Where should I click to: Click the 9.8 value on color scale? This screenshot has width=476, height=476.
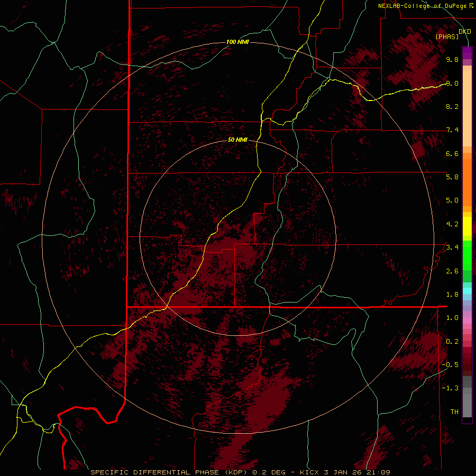452,59
